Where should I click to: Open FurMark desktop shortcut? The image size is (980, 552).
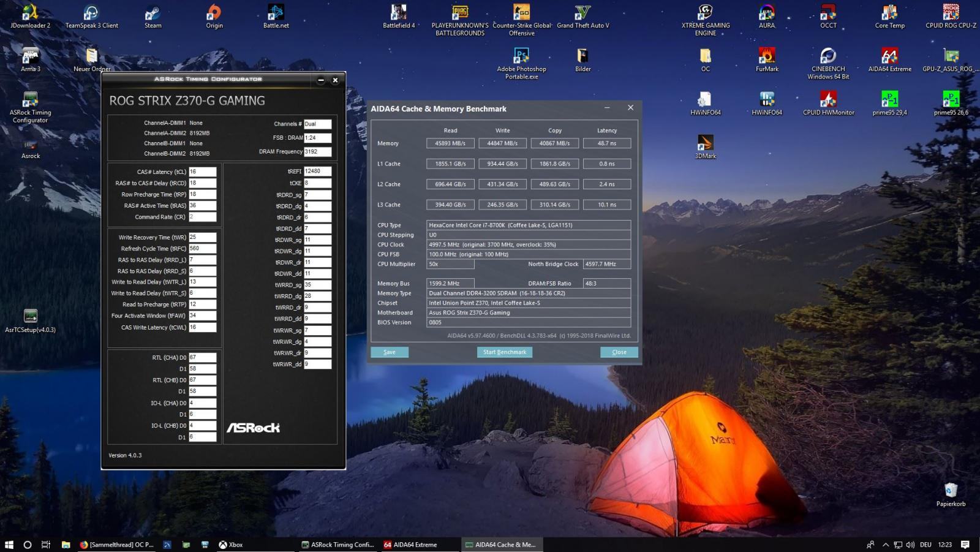tap(767, 60)
